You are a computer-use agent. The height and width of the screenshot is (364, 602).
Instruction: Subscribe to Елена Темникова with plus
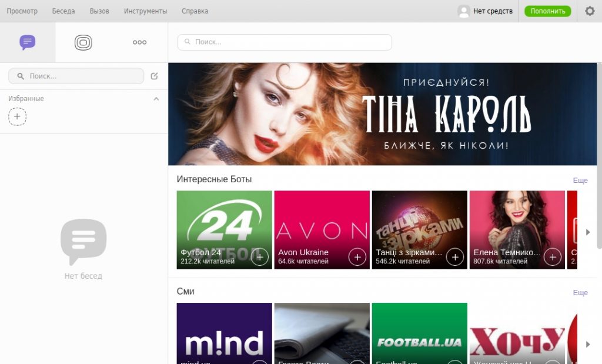click(553, 257)
